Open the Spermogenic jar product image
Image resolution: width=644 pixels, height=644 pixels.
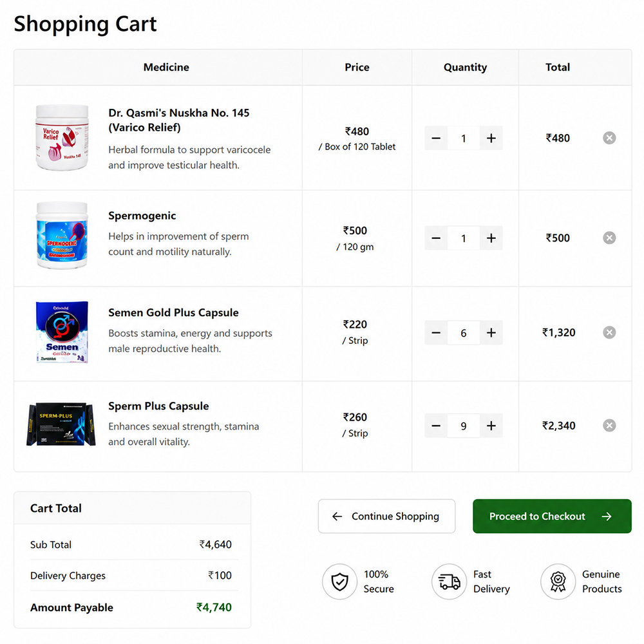pos(62,235)
